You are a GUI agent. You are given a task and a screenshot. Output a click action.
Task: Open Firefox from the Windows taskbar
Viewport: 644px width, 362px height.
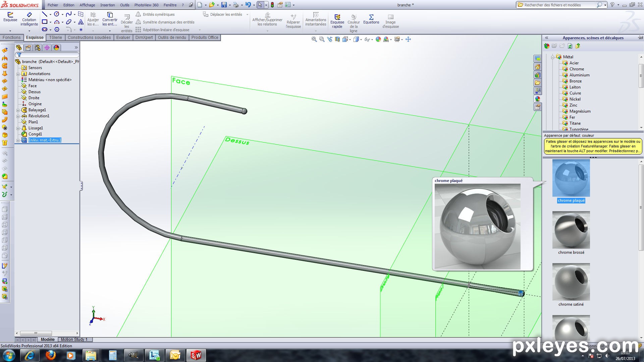(x=51, y=355)
